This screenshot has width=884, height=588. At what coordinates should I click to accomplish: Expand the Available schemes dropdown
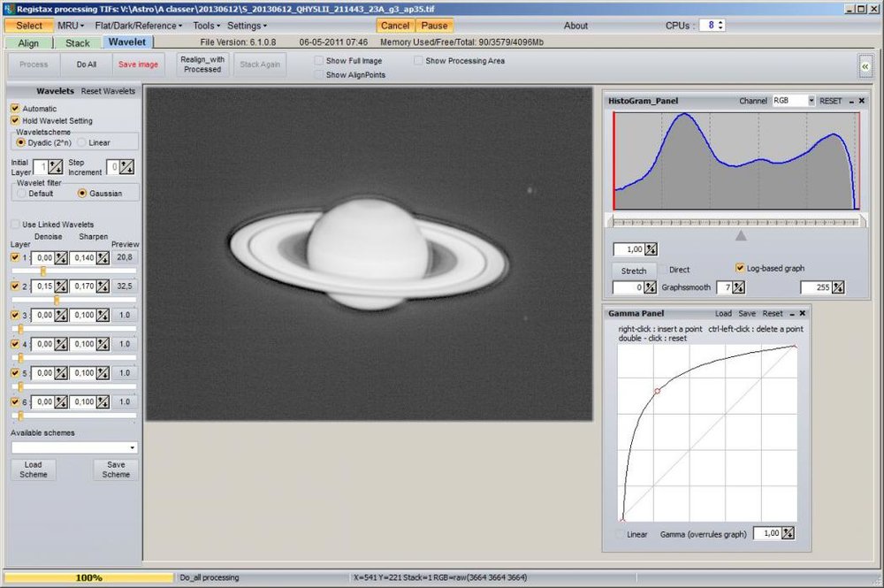[x=132, y=448]
